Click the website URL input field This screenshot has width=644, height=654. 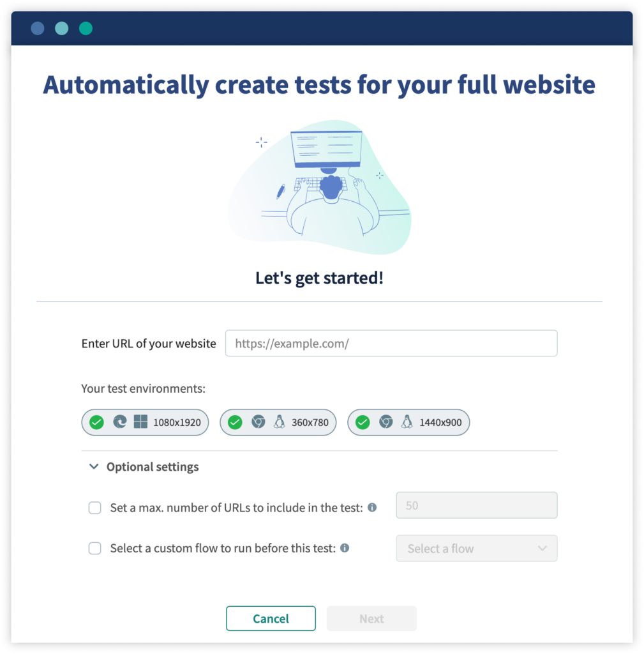(391, 343)
